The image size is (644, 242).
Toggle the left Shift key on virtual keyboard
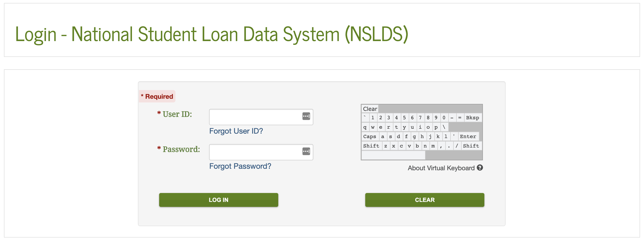click(x=371, y=146)
